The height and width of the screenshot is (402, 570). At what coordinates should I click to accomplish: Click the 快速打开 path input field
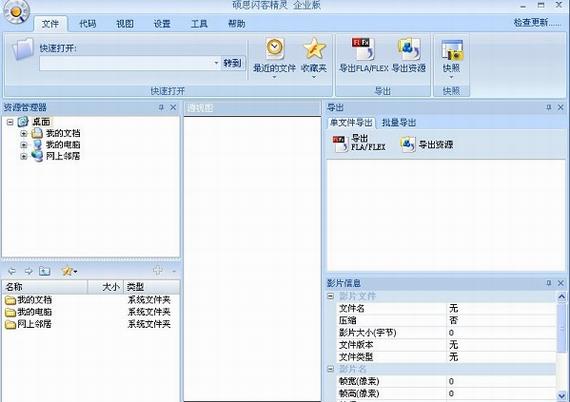pyautogui.click(x=125, y=63)
